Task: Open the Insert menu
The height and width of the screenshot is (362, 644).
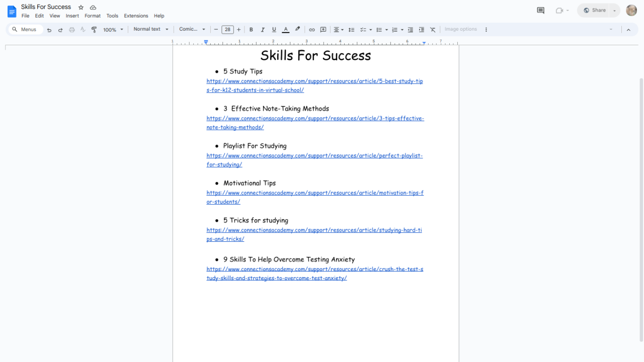Action: [x=72, y=16]
